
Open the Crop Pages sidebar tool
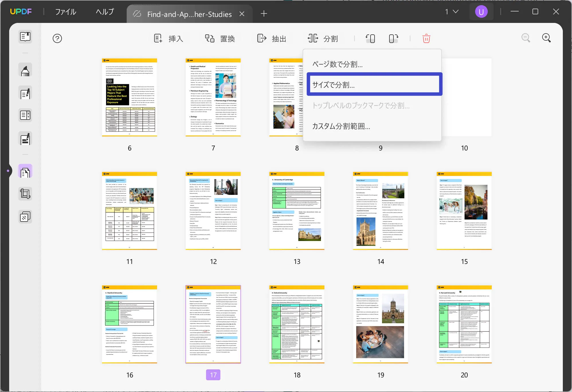click(x=25, y=194)
